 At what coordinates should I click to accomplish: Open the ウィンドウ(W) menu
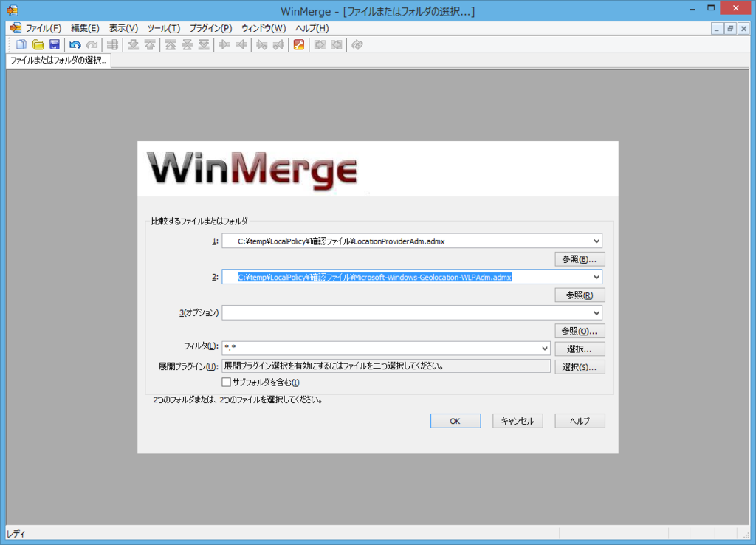click(264, 28)
